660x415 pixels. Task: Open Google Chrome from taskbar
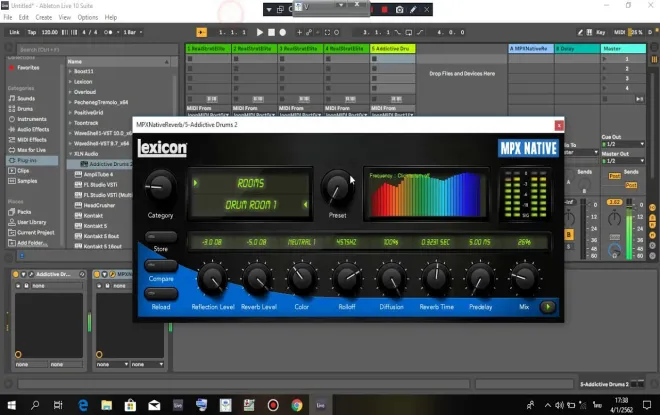pyautogui.click(x=297, y=405)
